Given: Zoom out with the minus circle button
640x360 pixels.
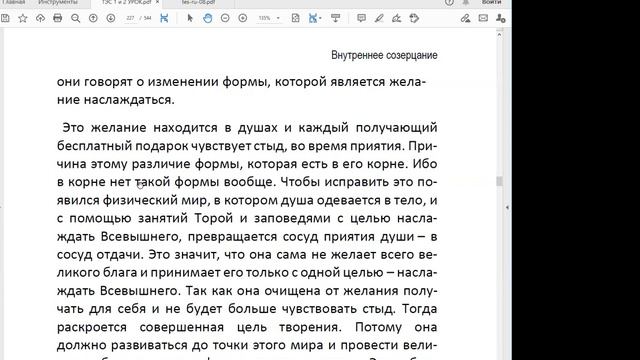Looking at the screenshot, I should (225, 18).
